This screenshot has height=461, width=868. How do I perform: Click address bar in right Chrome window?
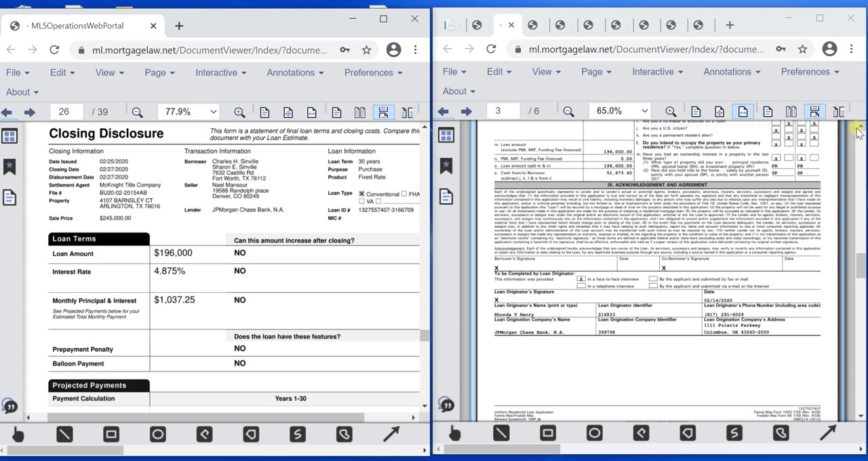pyautogui.click(x=637, y=49)
